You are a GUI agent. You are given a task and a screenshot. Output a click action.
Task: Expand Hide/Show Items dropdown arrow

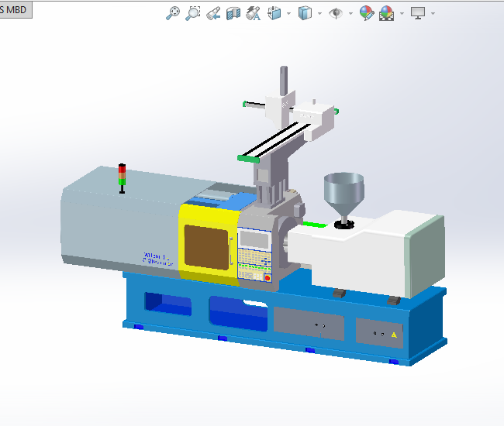click(x=350, y=13)
